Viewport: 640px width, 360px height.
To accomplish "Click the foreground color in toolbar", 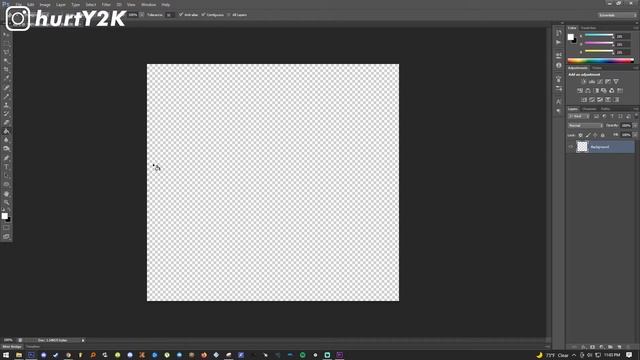I will pos(4,216).
